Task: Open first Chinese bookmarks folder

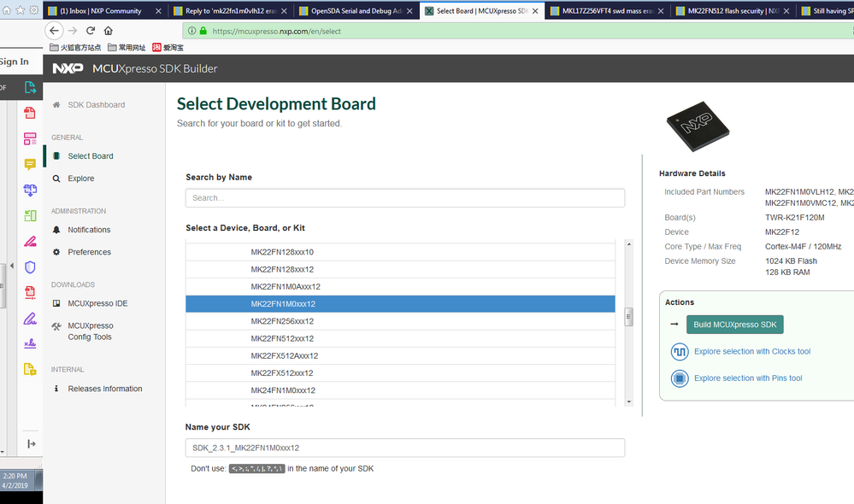Action: (75, 47)
